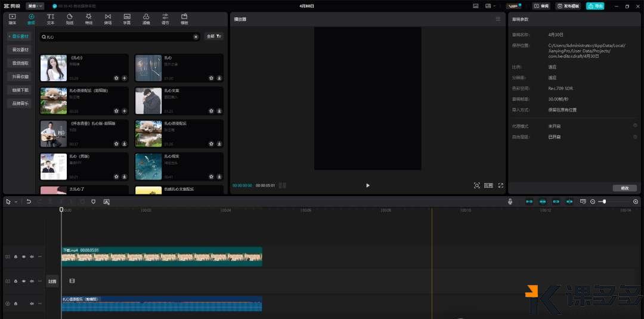Viewport: 644px width, 319px height.
Task: Open the record voiceover microphone
Action: (x=510, y=202)
